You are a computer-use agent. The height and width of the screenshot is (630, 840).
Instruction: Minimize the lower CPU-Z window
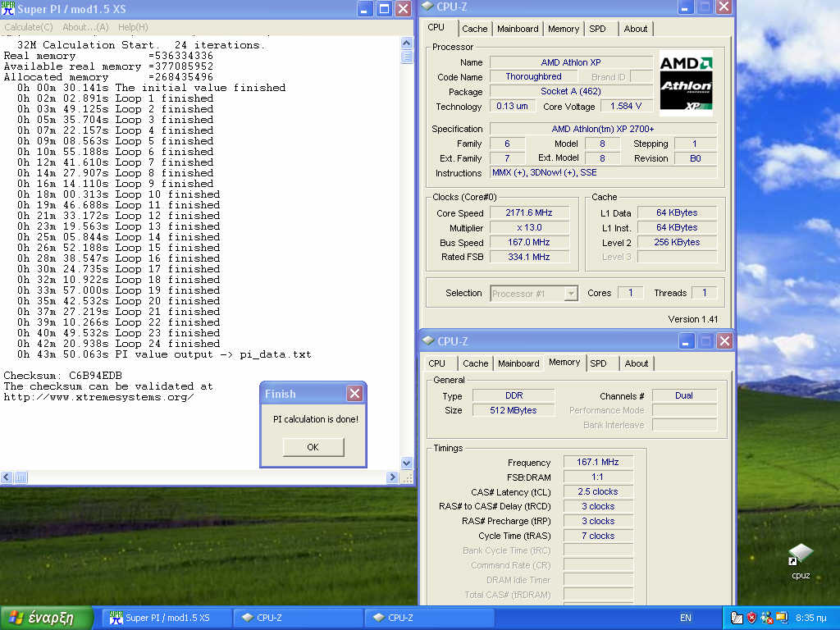[687, 340]
